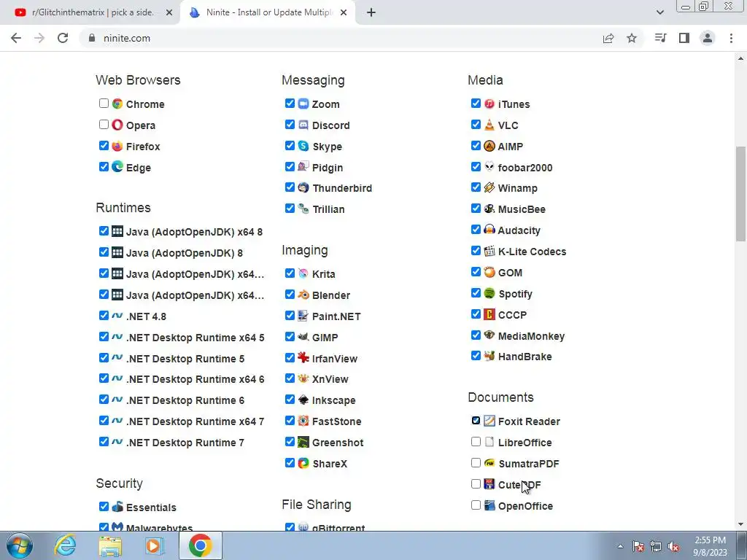Viewport: 747px width, 560px height.
Task: Check the CutePDF checkbox
Action: (476, 484)
